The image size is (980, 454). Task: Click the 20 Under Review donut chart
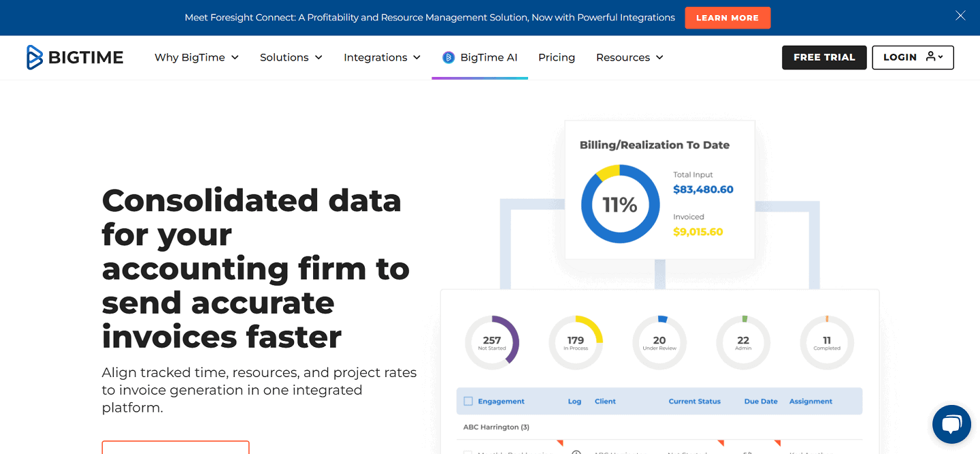(659, 342)
